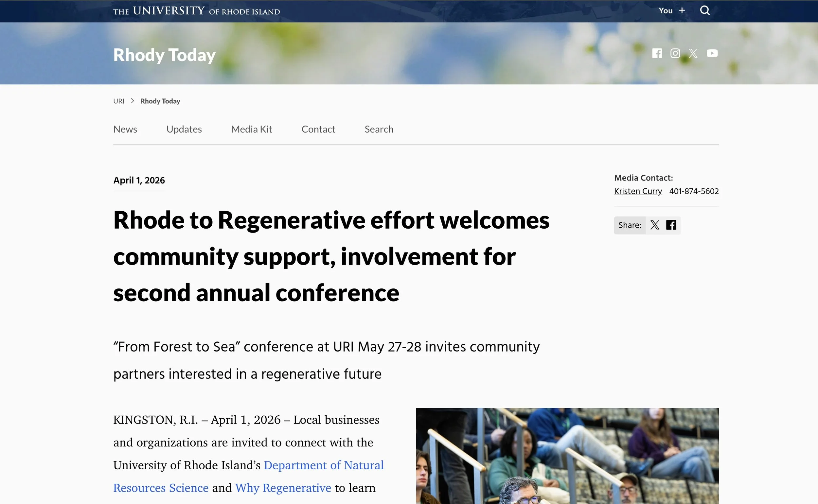Image resolution: width=818 pixels, height=504 pixels.
Task: Open Rhody Today X icon in banner
Action: tap(693, 53)
